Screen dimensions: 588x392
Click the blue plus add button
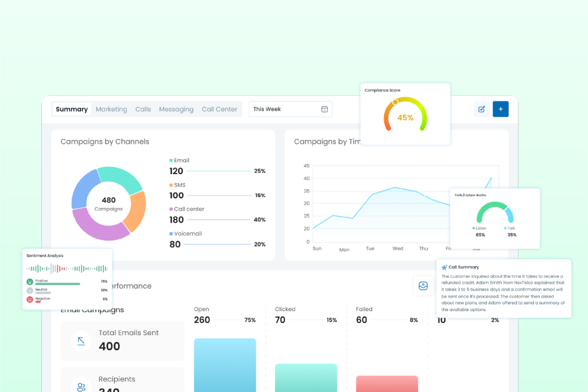point(500,109)
